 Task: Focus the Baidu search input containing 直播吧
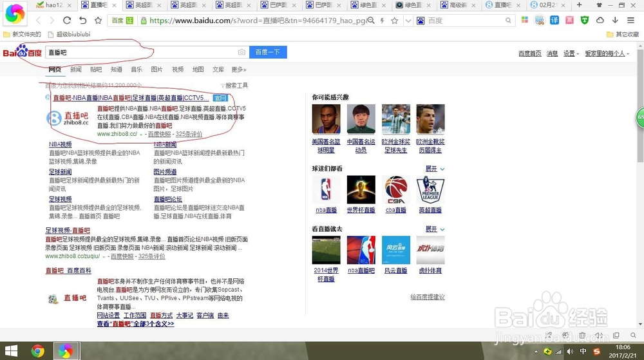[147, 52]
